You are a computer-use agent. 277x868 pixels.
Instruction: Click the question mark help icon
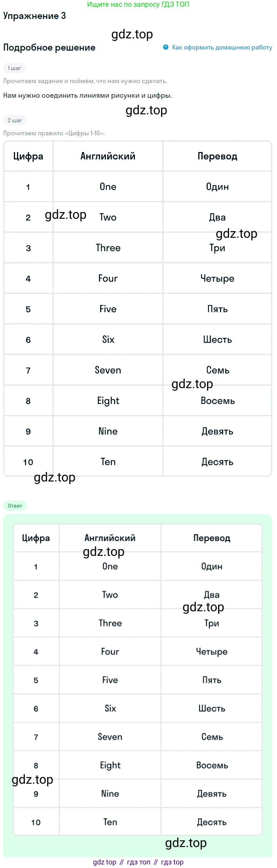click(x=166, y=47)
